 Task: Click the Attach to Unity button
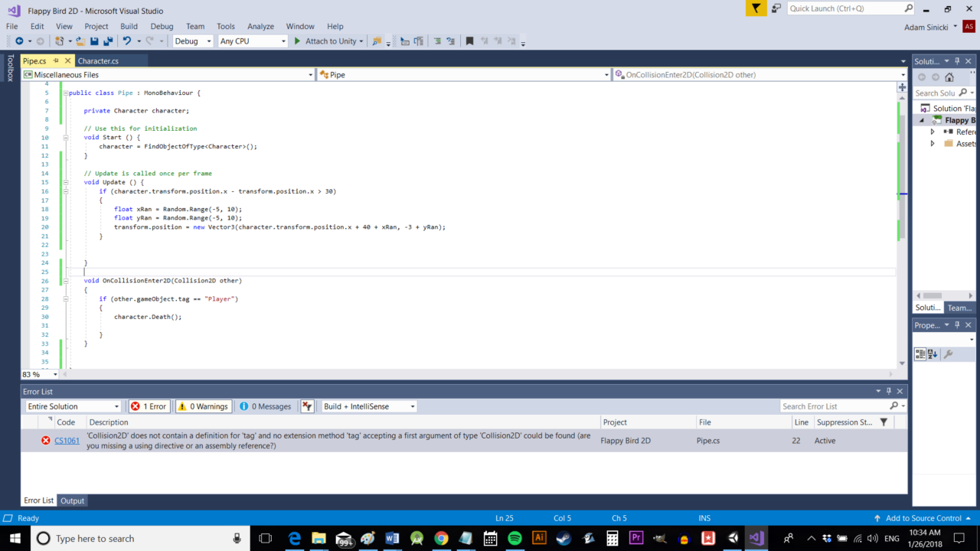pyautogui.click(x=325, y=41)
